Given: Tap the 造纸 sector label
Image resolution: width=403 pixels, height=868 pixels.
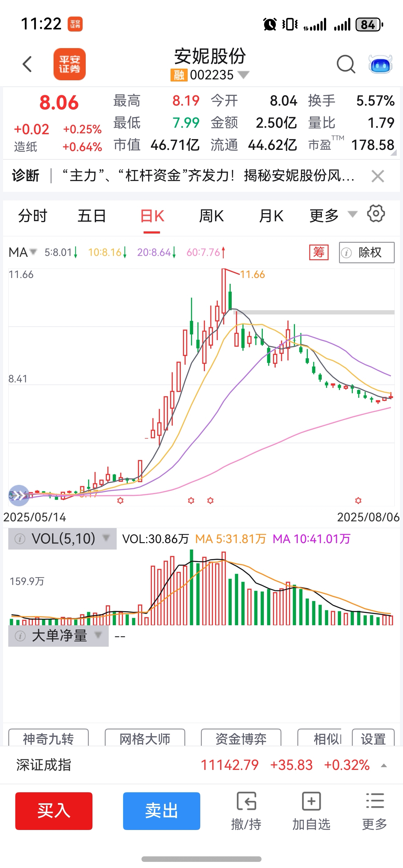Looking at the screenshot, I should (26, 147).
